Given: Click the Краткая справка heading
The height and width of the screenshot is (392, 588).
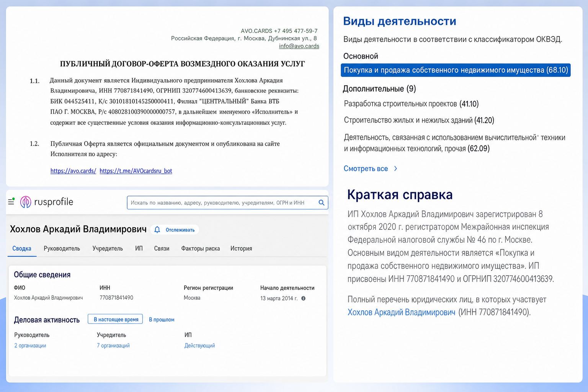Looking at the screenshot, I should [x=400, y=194].
